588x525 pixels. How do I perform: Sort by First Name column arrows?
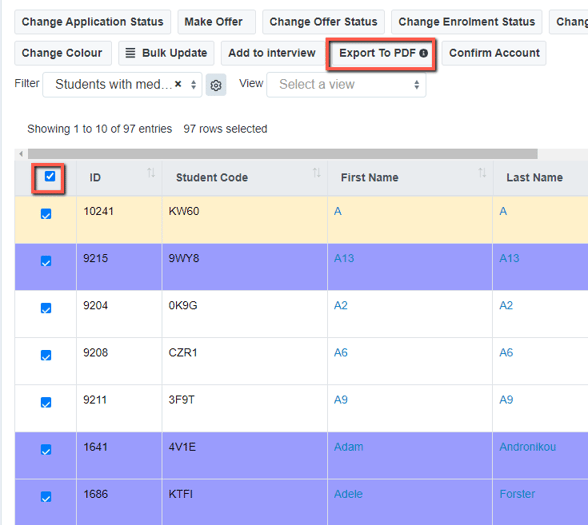coord(482,173)
